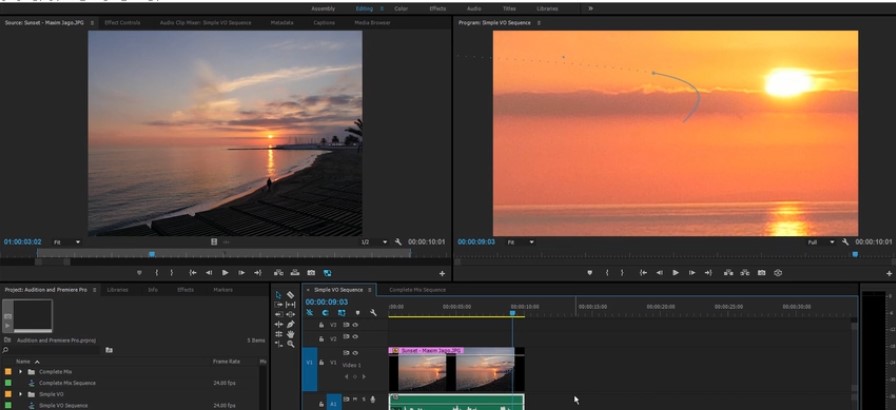
Task: Open the Complete Mix Sequence tab
Action: 417,289
